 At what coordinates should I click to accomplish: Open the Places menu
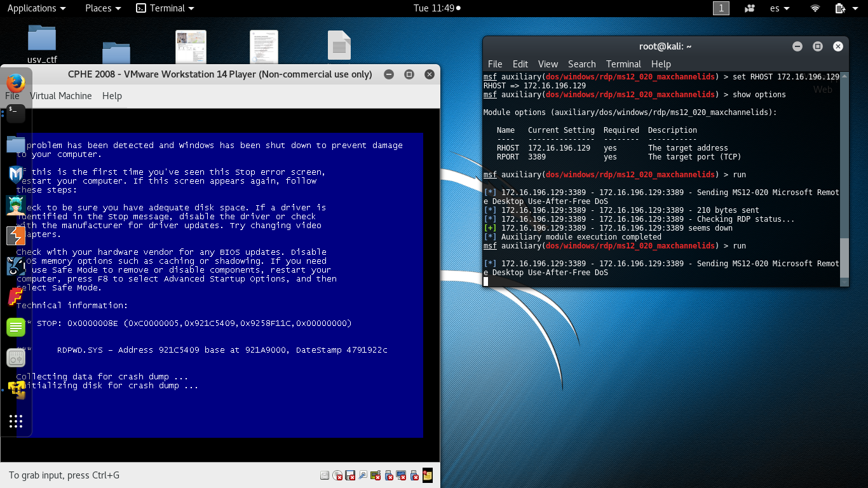[x=103, y=8]
